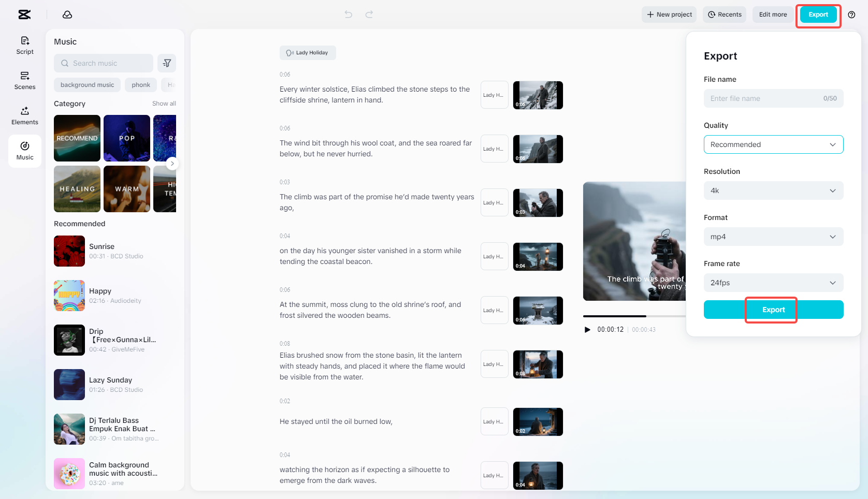Select the Music panel icon
This screenshot has width=868, height=499.
pyautogui.click(x=24, y=151)
